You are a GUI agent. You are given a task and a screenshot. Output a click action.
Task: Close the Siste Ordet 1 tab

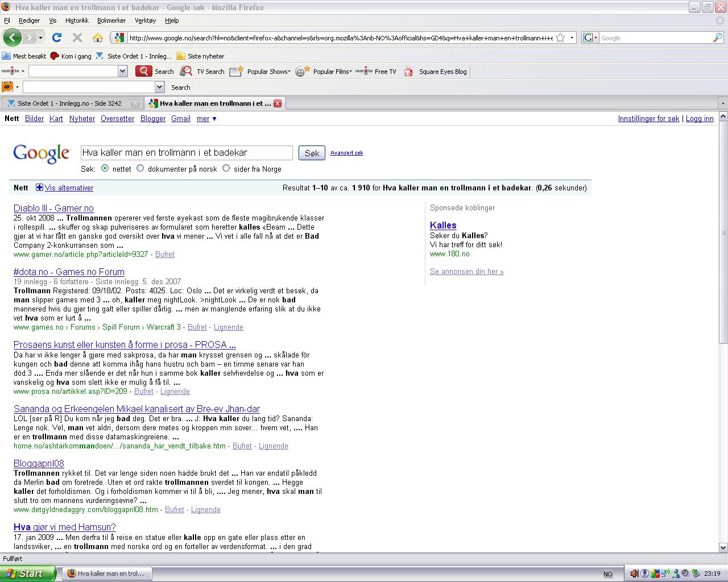(135, 103)
